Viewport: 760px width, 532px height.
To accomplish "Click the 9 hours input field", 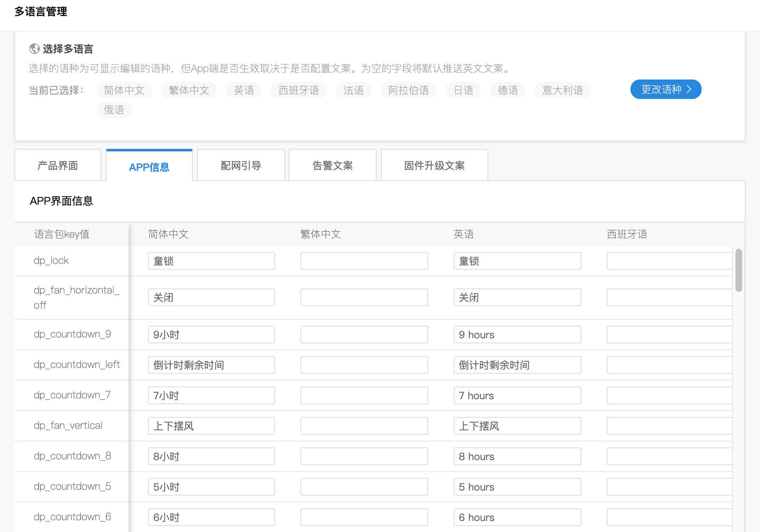I will [518, 335].
